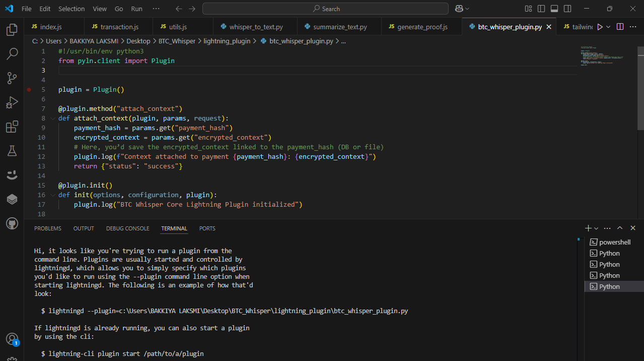The height and width of the screenshot is (361, 644).
Task: Select the highlighted Python terminal entry
Action: tap(614, 286)
